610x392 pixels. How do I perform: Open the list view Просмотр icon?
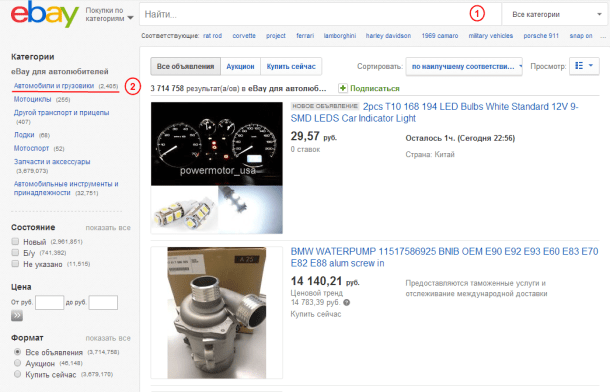click(x=584, y=66)
